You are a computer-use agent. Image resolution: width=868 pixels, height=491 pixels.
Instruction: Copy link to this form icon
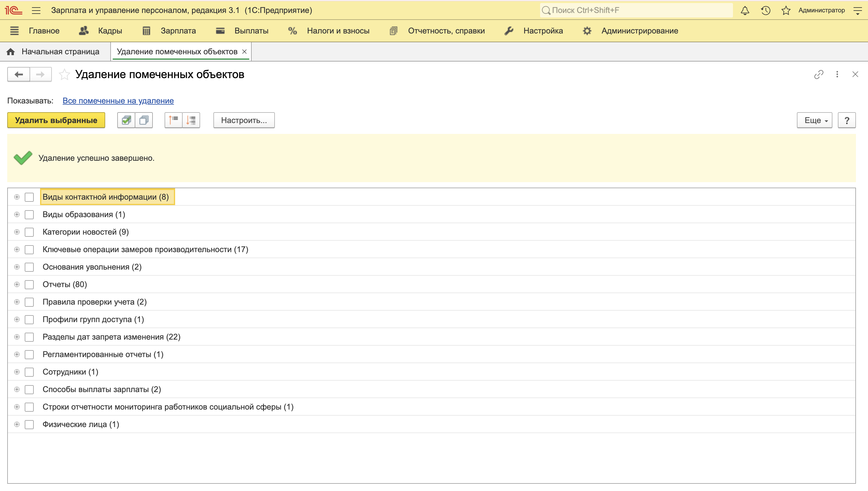[x=819, y=74]
